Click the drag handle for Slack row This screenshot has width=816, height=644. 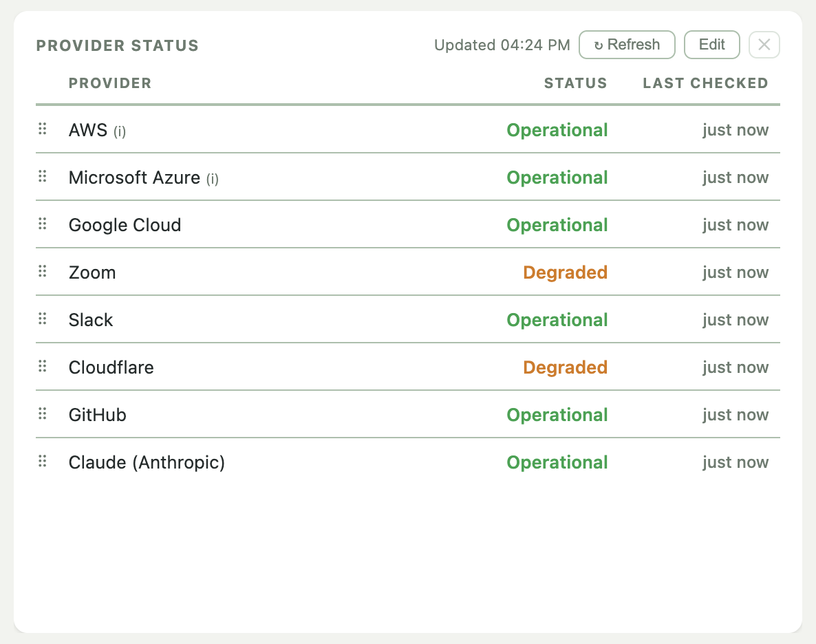[43, 319]
